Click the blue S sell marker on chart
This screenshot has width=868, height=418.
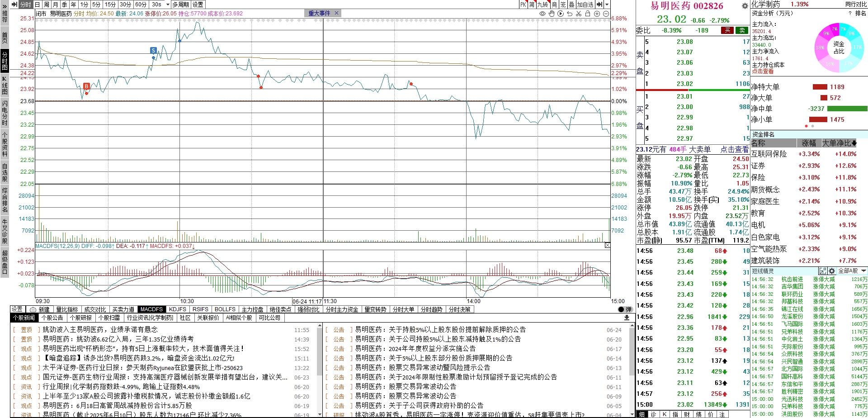pyautogui.click(x=153, y=50)
